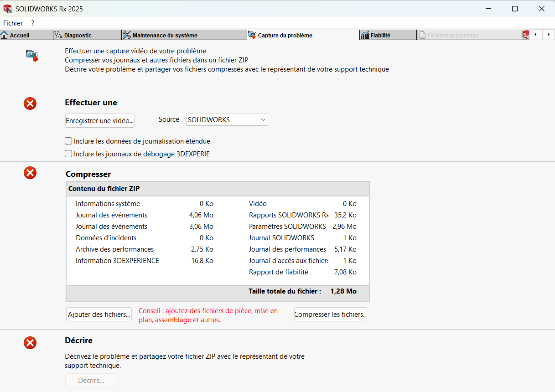Select Informations système row

tap(145, 204)
